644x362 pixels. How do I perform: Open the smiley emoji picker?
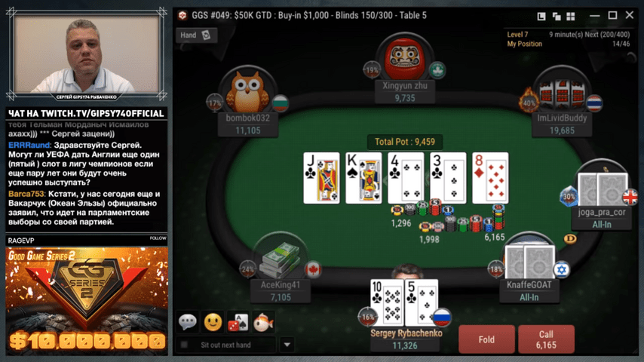point(213,322)
